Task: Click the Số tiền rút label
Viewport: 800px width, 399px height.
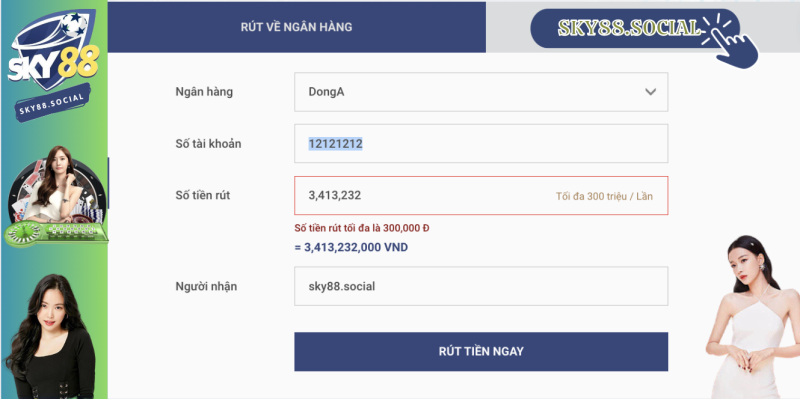Action: tap(203, 195)
